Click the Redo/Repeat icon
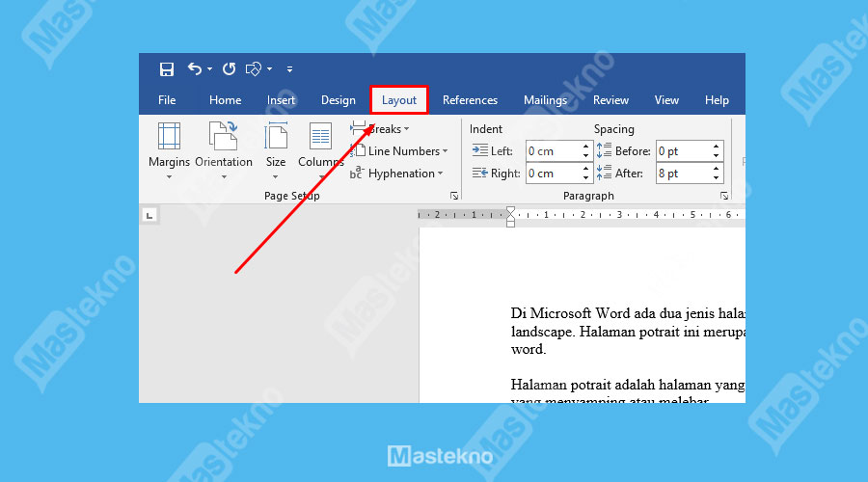The width and height of the screenshot is (868, 482). [x=229, y=69]
